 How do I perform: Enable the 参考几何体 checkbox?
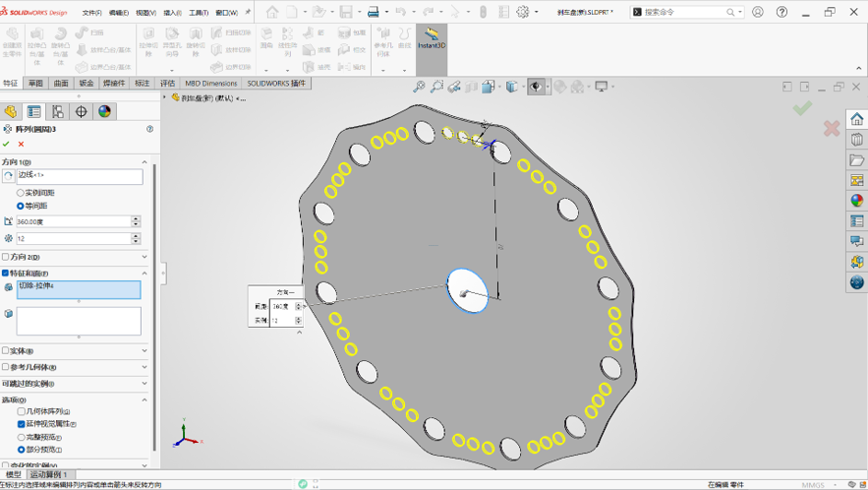(x=5, y=367)
